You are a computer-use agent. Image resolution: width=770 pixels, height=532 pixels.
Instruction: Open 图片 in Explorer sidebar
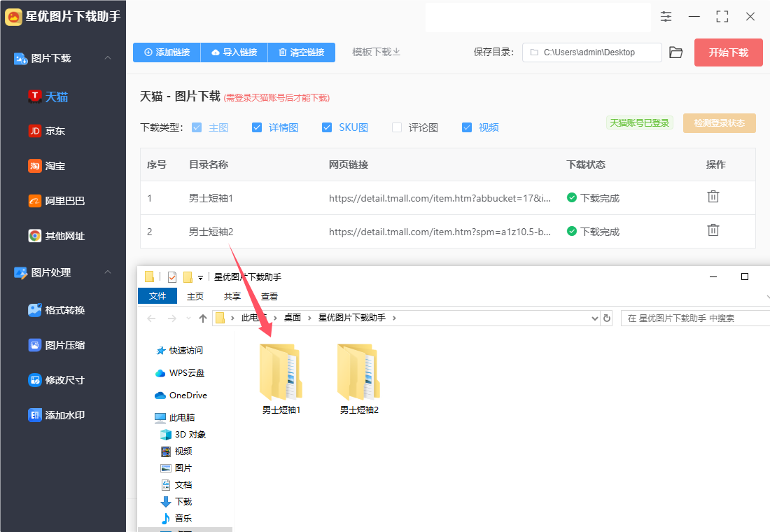coord(176,468)
